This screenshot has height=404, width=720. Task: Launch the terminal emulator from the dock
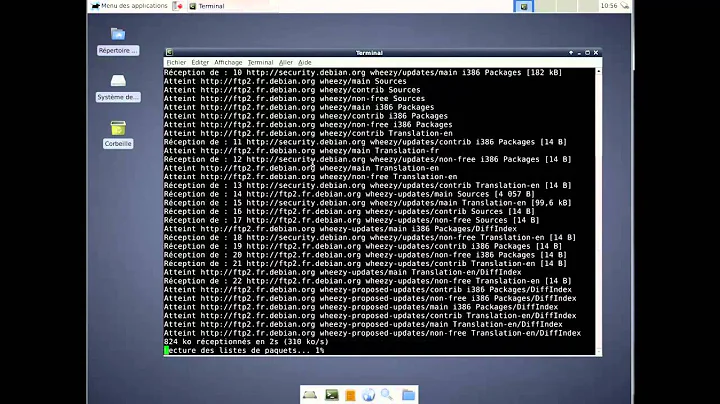332,395
